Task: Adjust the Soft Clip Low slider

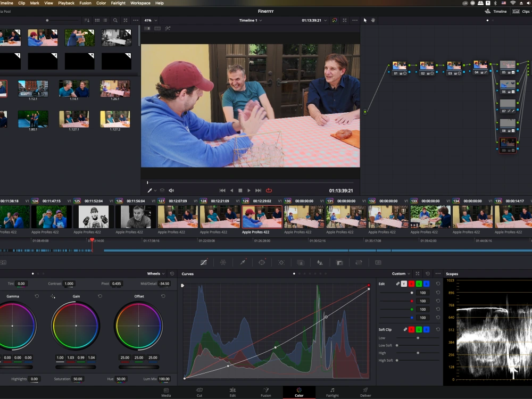Action: (x=418, y=338)
